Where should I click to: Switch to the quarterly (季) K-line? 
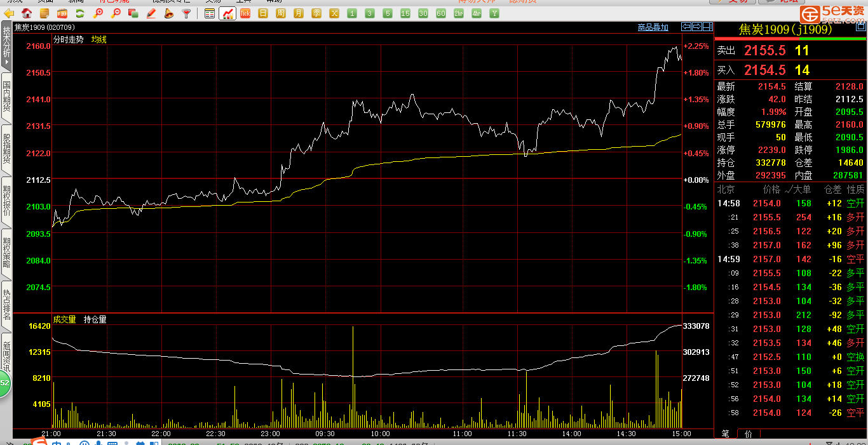pyautogui.click(x=316, y=13)
